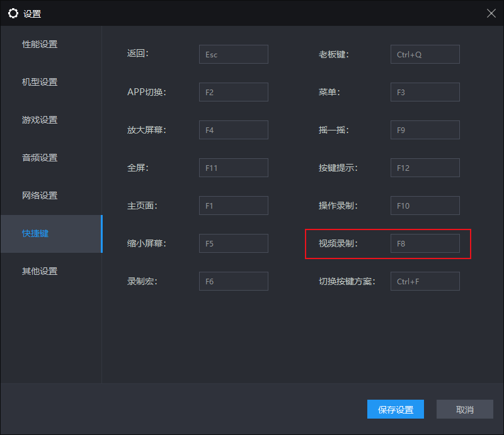
Task: Click the 保存设置 button
Action: click(x=396, y=409)
